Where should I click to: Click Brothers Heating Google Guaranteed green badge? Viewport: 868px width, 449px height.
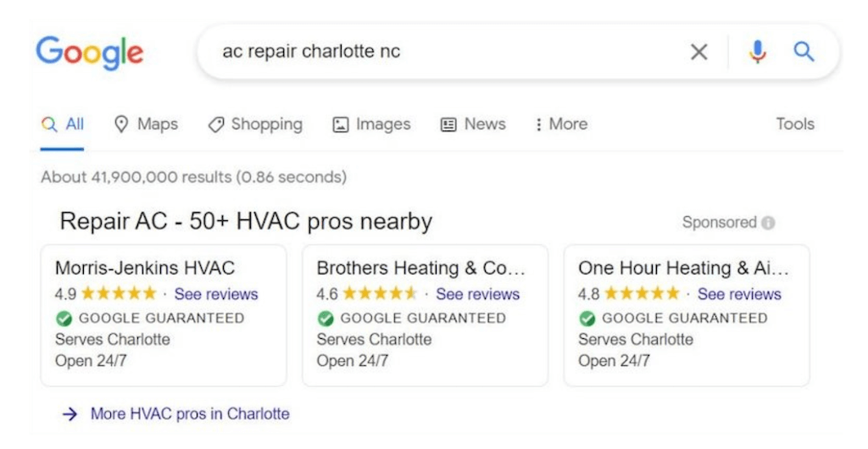coord(325,319)
